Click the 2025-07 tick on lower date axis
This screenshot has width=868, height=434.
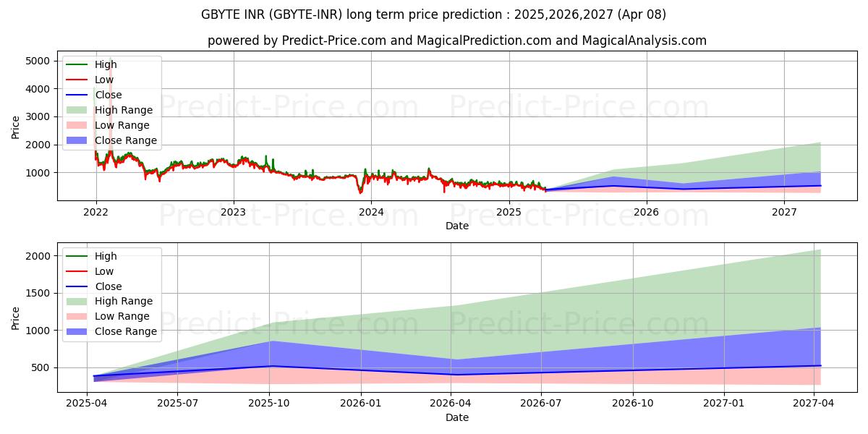coord(178,404)
